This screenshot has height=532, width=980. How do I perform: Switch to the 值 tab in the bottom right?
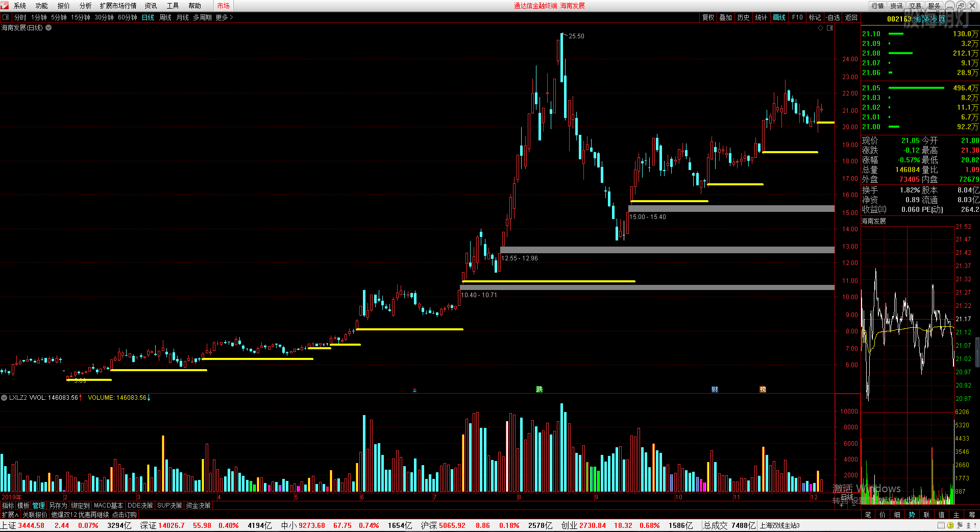coord(942,515)
